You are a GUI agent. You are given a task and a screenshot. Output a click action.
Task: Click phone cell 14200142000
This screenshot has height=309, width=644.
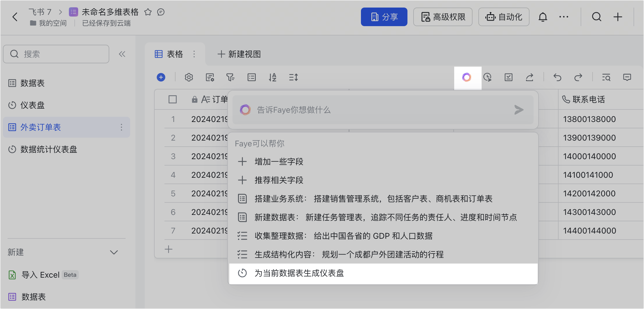pos(600,193)
